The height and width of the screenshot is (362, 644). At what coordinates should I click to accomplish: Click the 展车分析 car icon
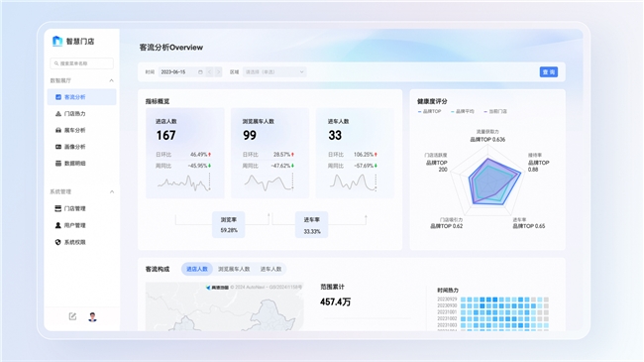click(x=58, y=130)
